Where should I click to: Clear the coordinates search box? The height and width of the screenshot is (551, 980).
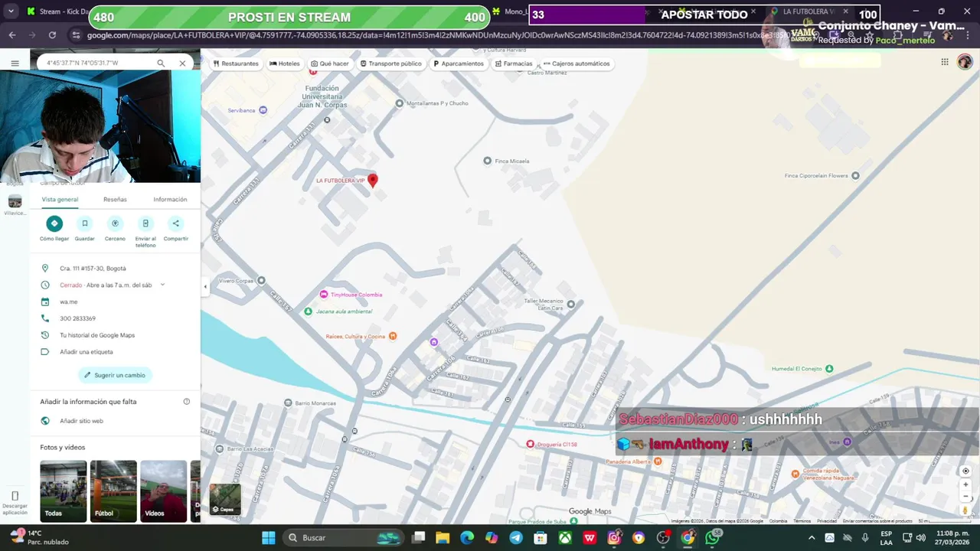182,63
